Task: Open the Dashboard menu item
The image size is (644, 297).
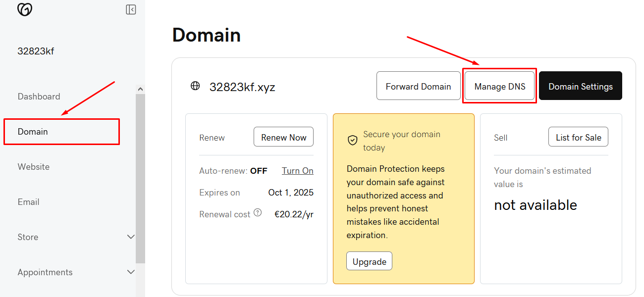Action: coord(39,96)
